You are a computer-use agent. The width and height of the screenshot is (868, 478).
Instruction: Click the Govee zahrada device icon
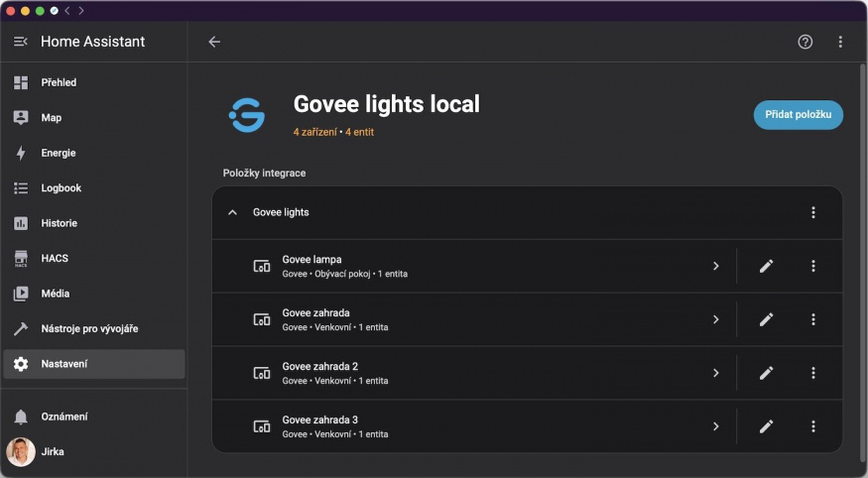pyautogui.click(x=262, y=319)
